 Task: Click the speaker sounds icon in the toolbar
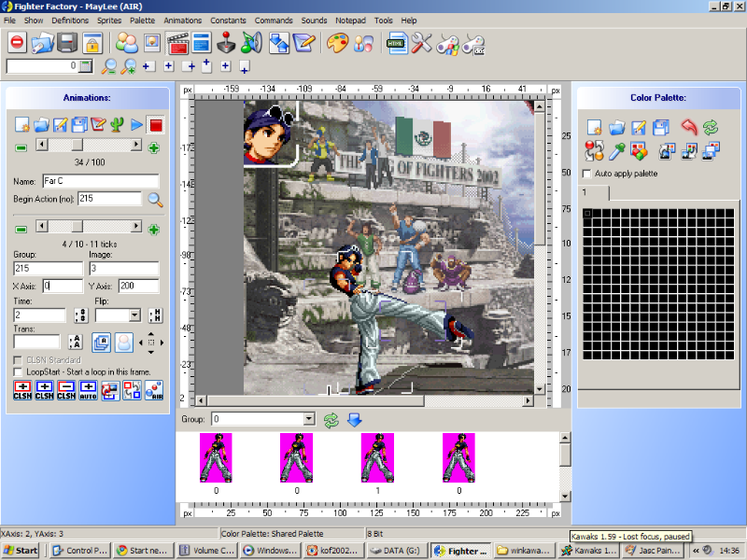click(250, 43)
